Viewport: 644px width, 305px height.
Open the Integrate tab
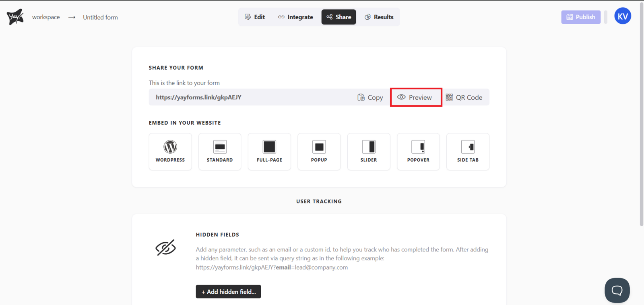(295, 17)
